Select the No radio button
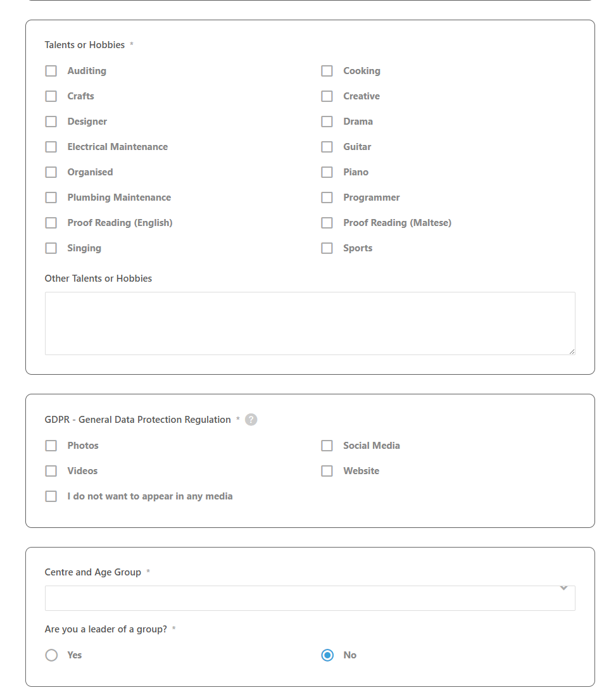Image resolution: width=616 pixels, height=690 pixels. [x=327, y=655]
